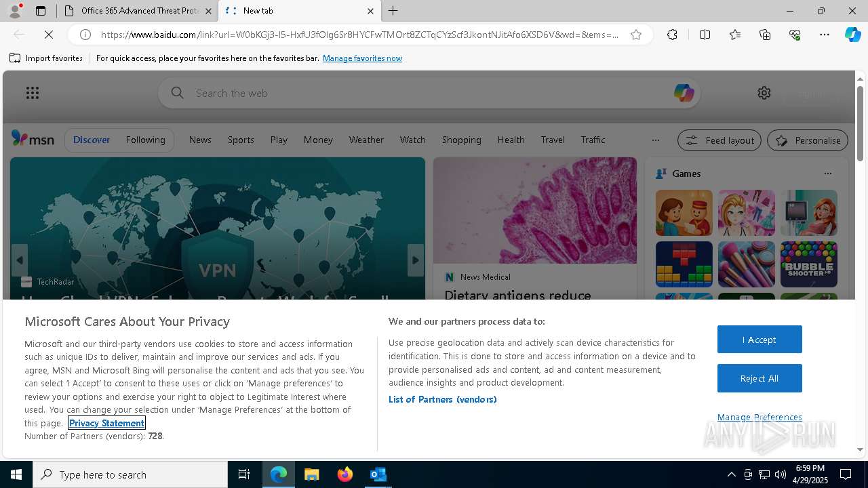
Task: Click Feed layout button
Action: coord(720,140)
